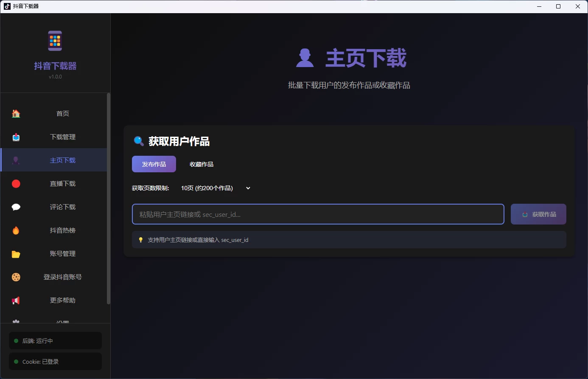Click the app logo above 抖音下载器
This screenshot has width=588, height=379.
(55, 41)
